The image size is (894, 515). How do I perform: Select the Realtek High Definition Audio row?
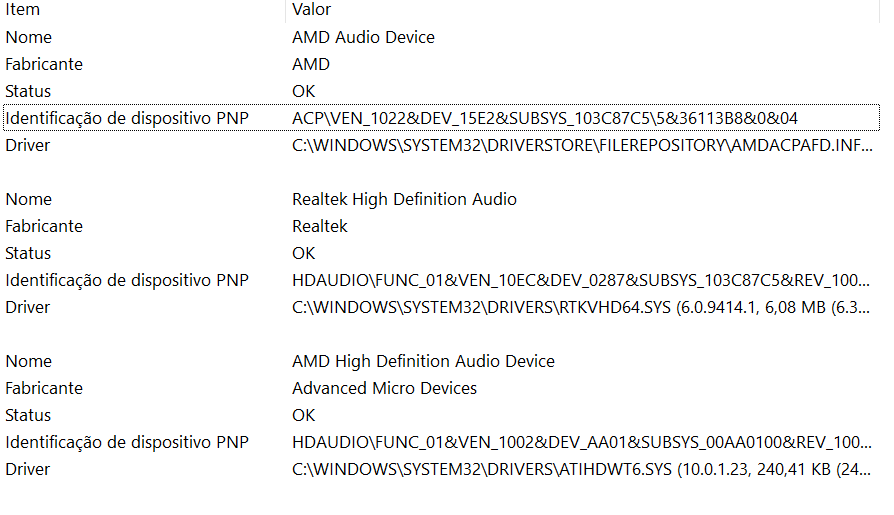441,199
